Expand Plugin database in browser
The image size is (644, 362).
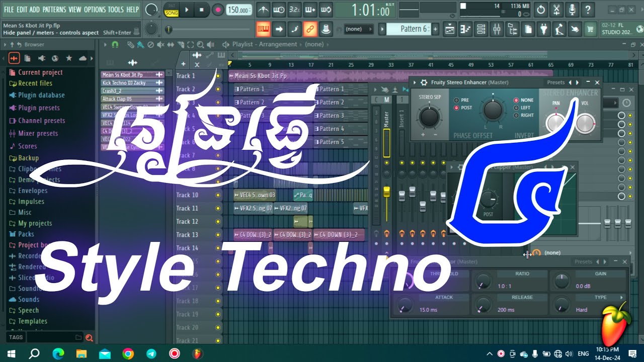(41, 95)
